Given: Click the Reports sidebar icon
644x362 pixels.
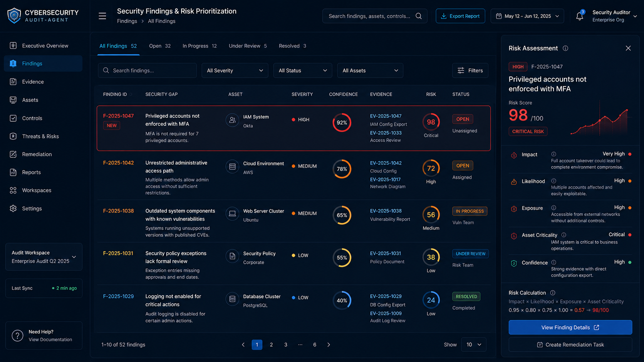Looking at the screenshot, I should (x=13, y=172).
